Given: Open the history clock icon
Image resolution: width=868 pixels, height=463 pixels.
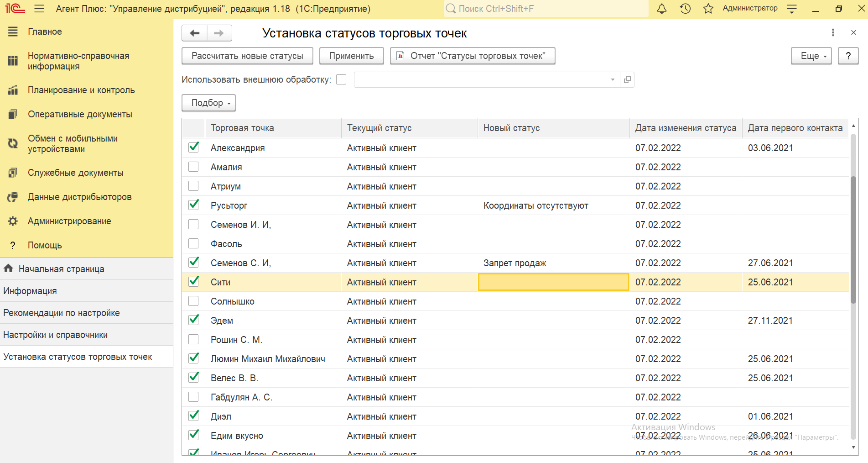Looking at the screenshot, I should 685,9.
